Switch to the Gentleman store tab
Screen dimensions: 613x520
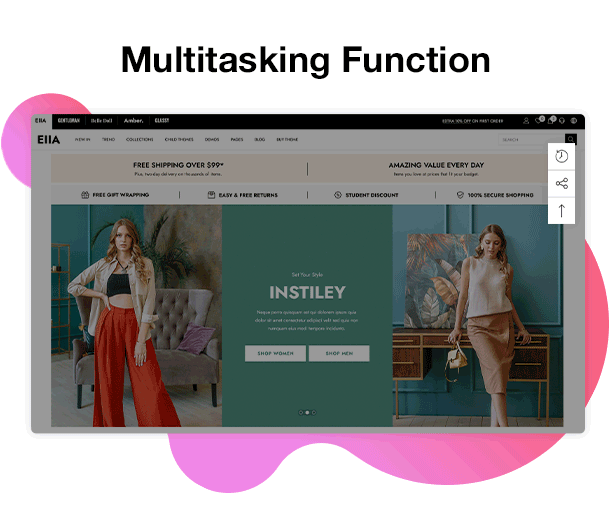point(68,121)
